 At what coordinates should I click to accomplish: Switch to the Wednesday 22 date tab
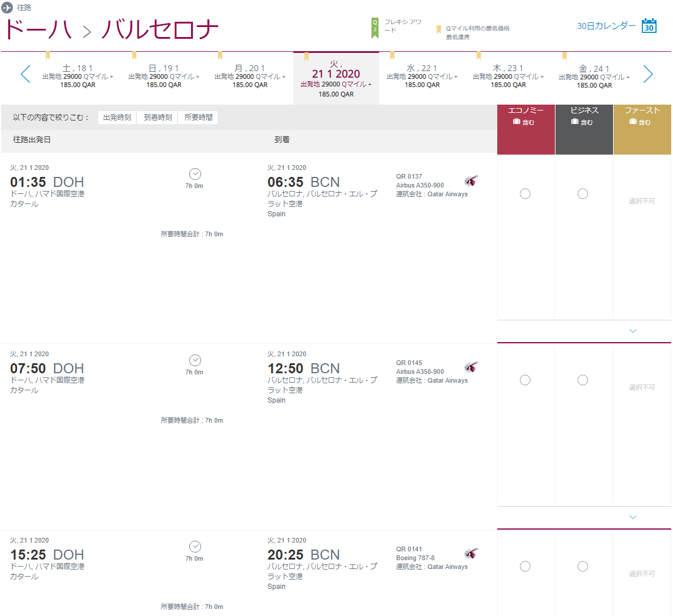pos(423,76)
